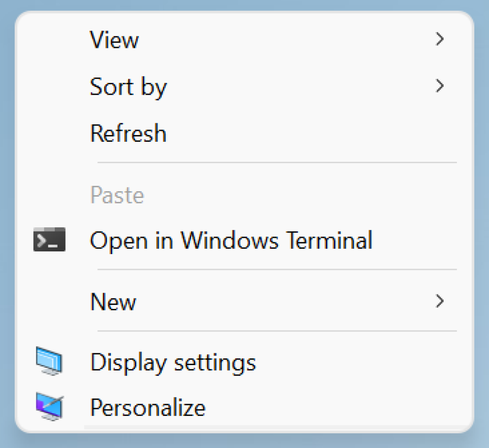The image size is (489, 448).
Task: Expand the Sort by submenu arrow
Action: click(x=440, y=86)
